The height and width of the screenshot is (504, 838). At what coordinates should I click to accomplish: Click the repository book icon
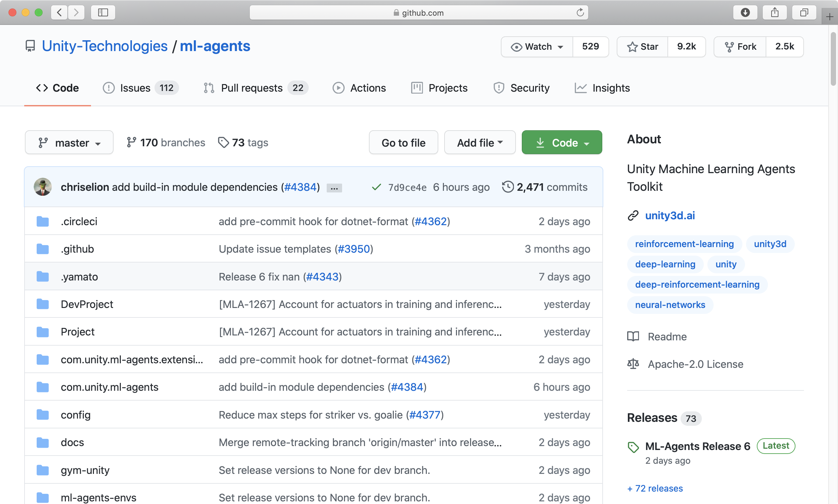click(30, 46)
